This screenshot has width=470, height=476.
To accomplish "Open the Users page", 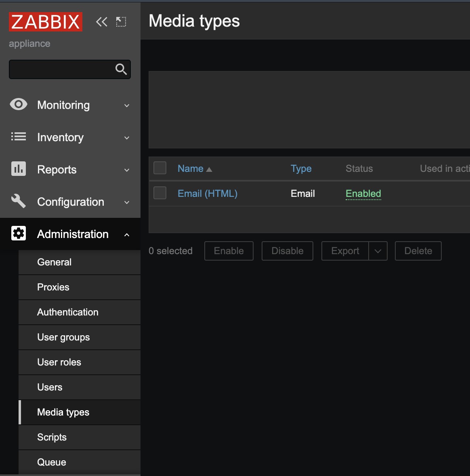I will tap(80, 387).
